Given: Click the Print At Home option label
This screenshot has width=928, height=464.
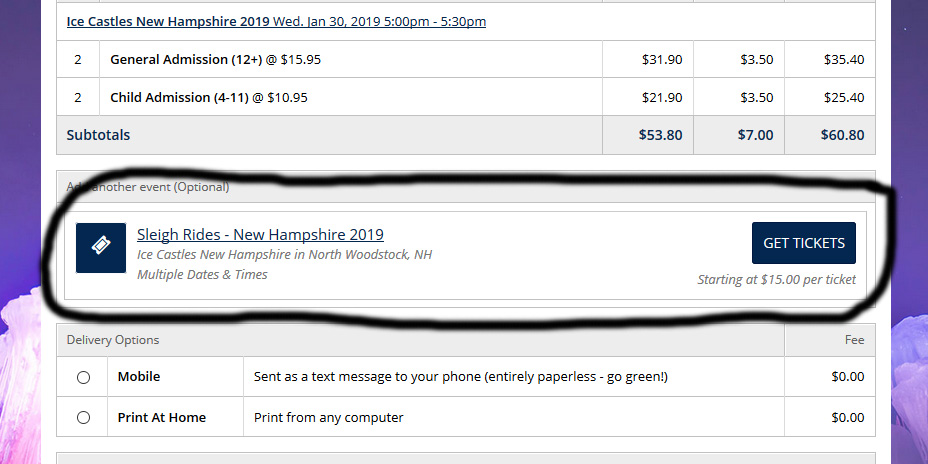Looking at the screenshot, I should (x=162, y=418).
